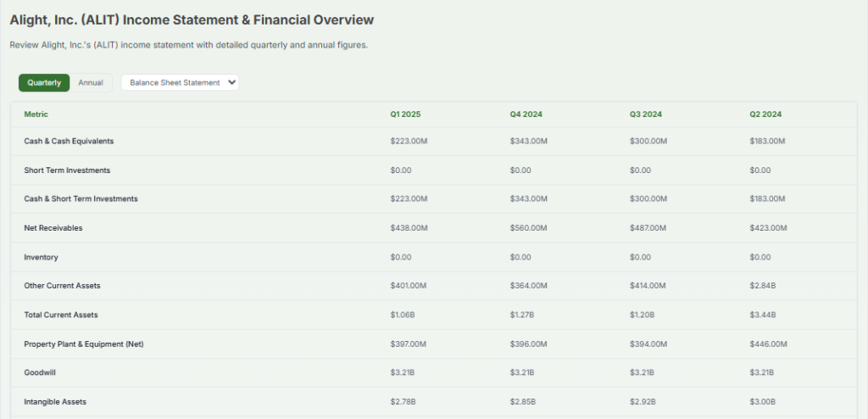
Task: Click the Q3 2024 Cash & Cash Equivalents value
Action: tap(648, 141)
